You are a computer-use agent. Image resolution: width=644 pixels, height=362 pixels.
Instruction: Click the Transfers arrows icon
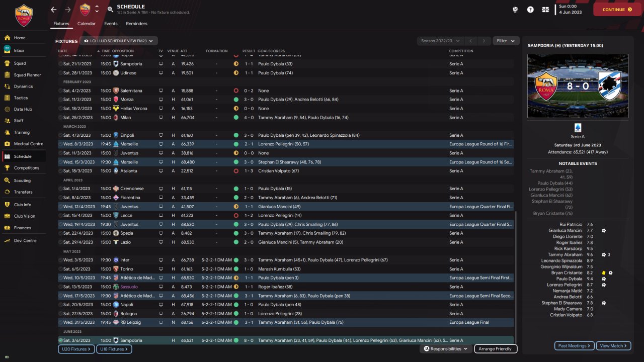click(x=7, y=192)
